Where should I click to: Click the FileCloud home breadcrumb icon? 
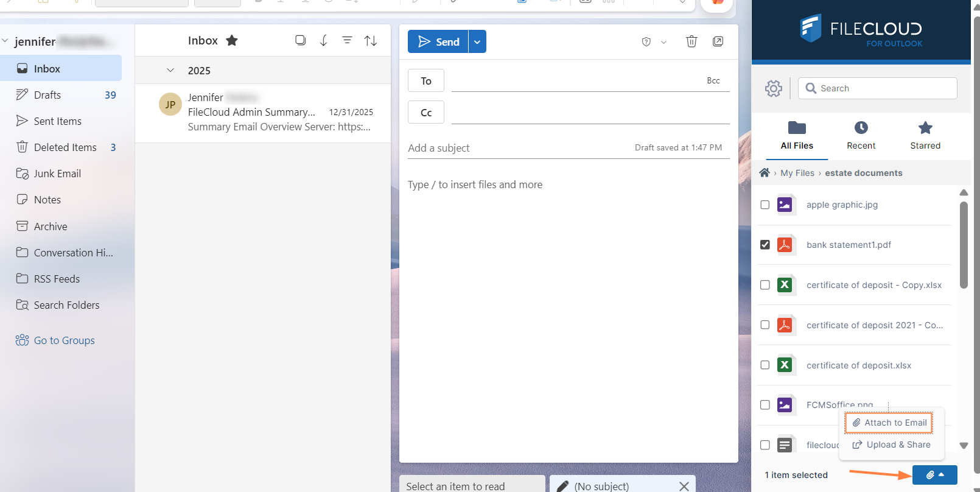[765, 173]
